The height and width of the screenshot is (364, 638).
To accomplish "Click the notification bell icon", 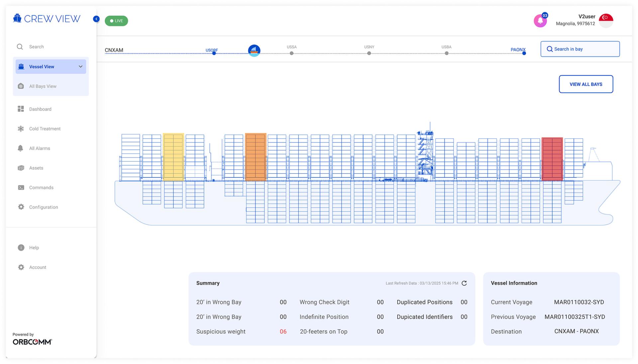I will coord(540,21).
